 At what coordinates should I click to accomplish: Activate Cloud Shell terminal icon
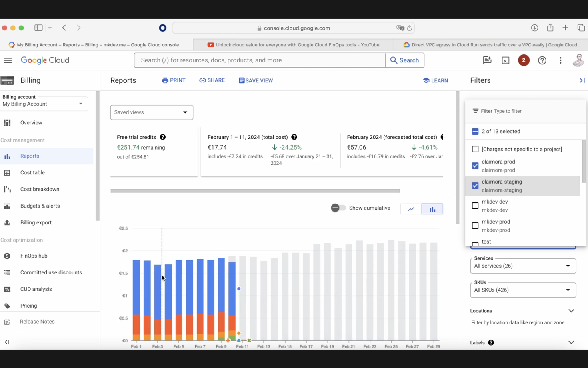pyautogui.click(x=506, y=60)
